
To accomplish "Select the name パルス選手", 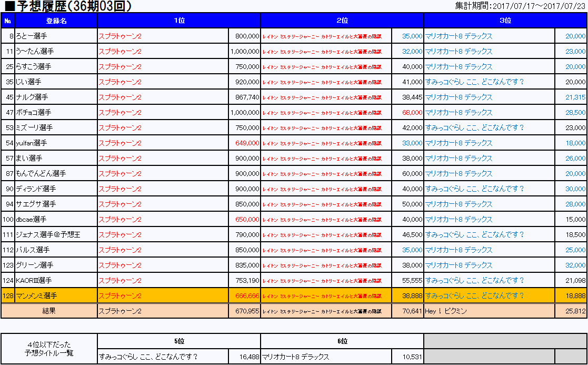I will click(x=33, y=250).
